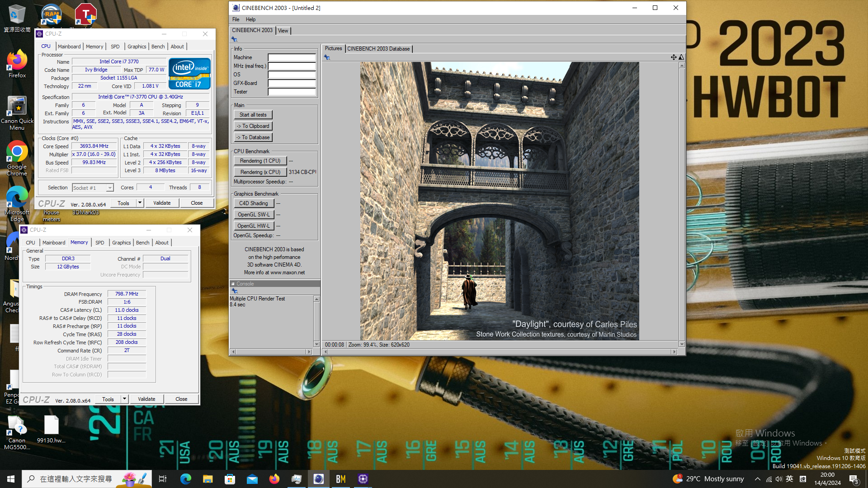Open the notification center icon

tap(854, 479)
